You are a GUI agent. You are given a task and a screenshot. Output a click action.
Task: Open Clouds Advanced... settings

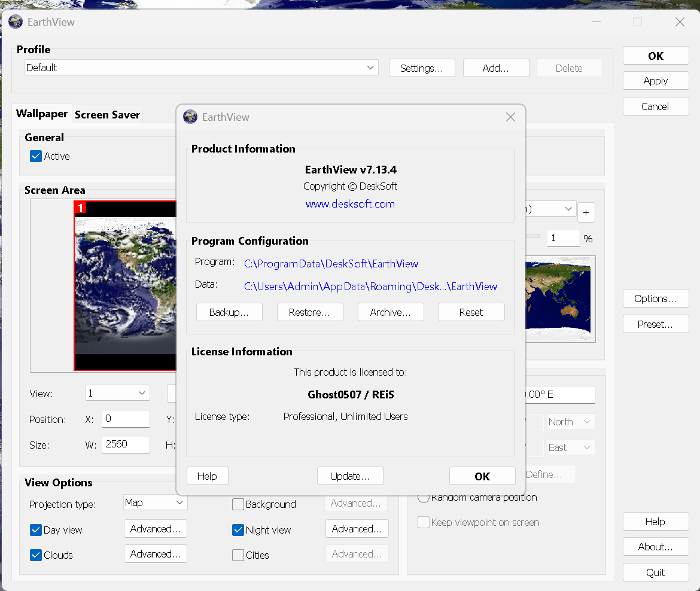[x=156, y=554]
